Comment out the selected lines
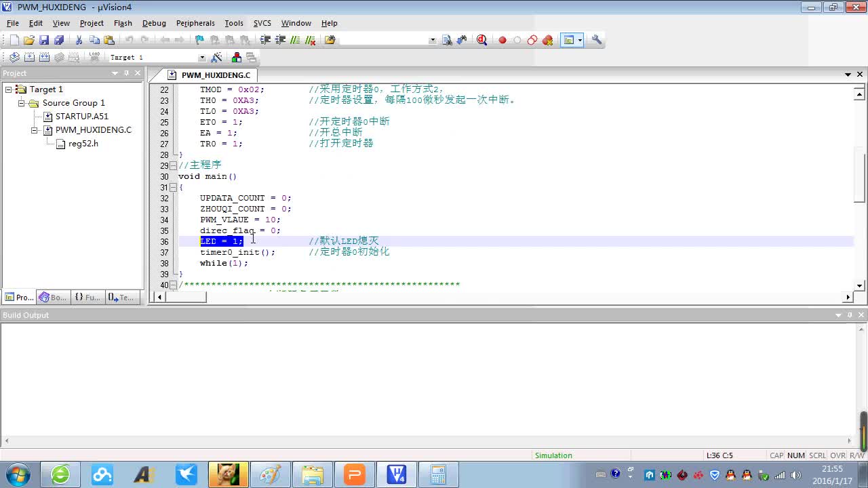This screenshot has width=868, height=488. coord(295,40)
